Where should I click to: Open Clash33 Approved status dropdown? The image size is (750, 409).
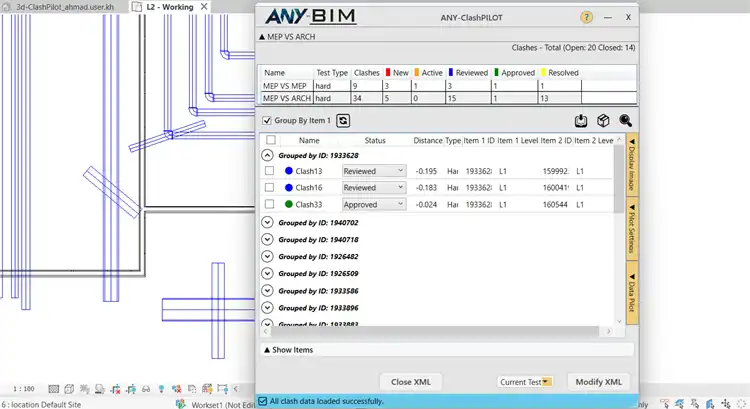[x=374, y=204]
